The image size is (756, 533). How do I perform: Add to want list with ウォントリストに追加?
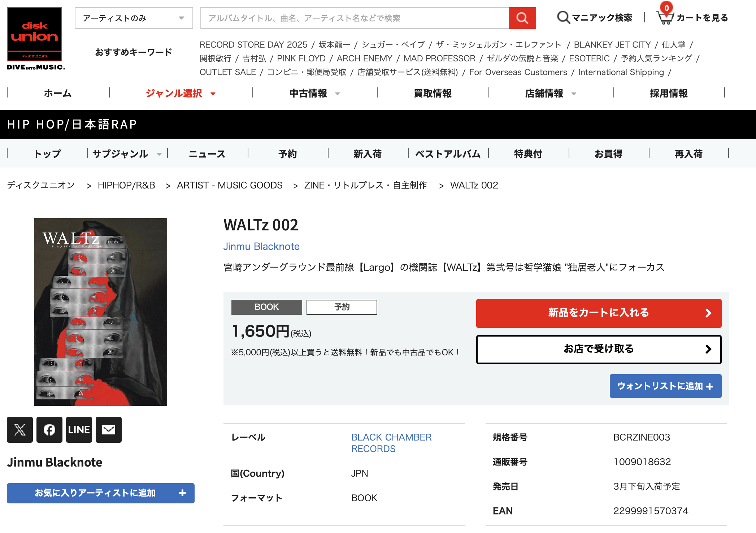[x=665, y=386]
